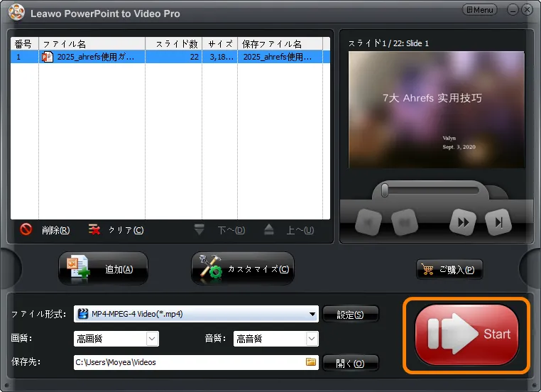Click the クリア clear-all X icon
Viewport: 541px width, 392px height.
(94, 229)
